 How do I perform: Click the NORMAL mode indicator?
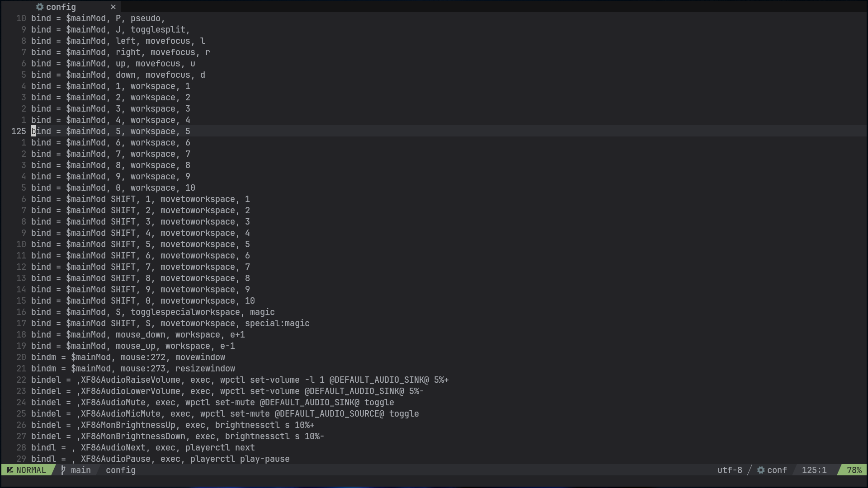pyautogui.click(x=31, y=470)
